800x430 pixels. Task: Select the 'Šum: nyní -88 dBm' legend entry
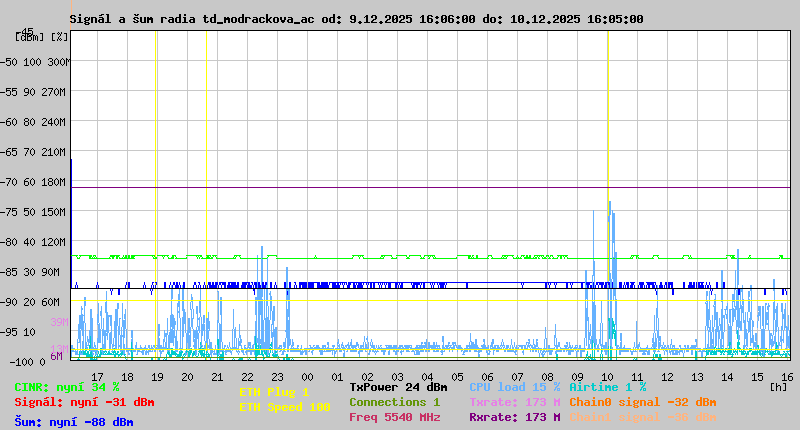(x=74, y=422)
